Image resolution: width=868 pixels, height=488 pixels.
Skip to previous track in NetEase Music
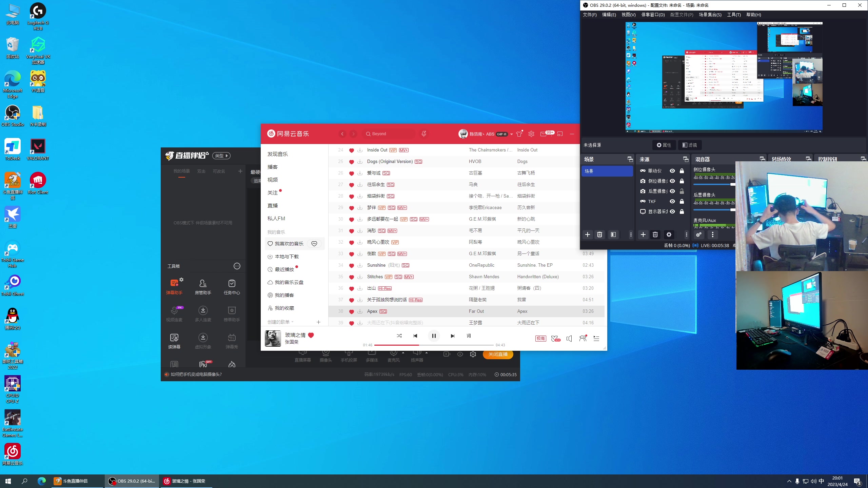click(x=415, y=336)
